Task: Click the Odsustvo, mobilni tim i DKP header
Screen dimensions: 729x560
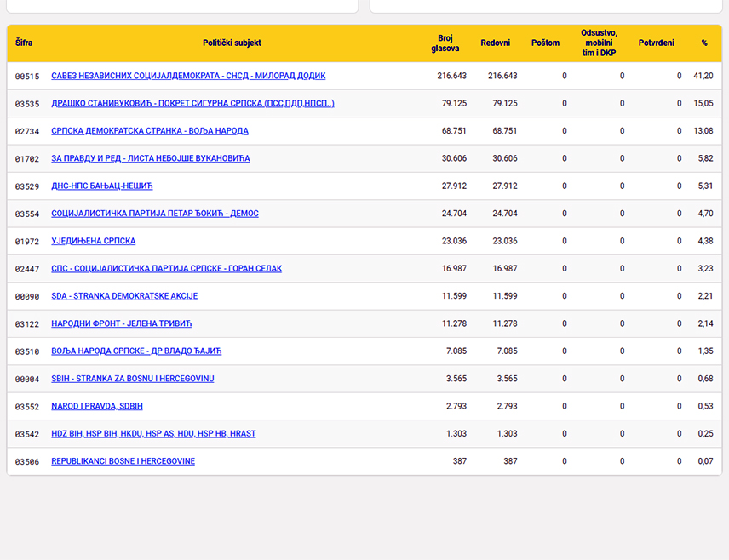Action: click(599, 43)
